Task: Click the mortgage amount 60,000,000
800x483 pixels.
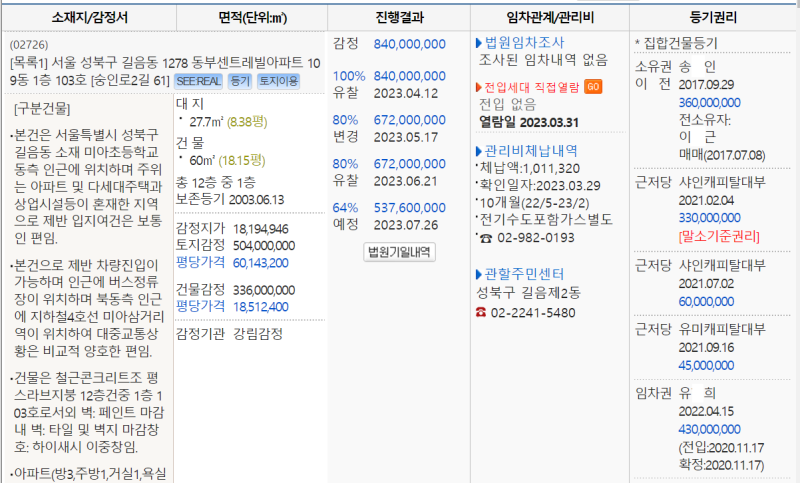Action: click(x=706, y=301)
